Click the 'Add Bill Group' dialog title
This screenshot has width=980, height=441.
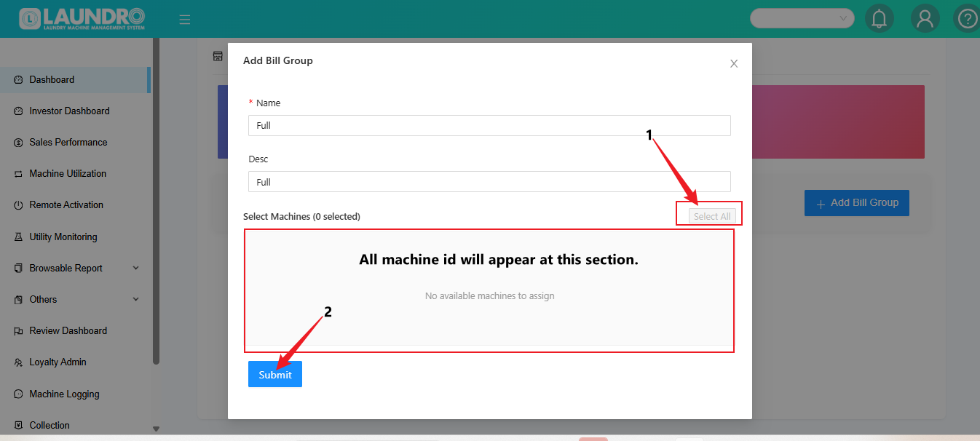(x=278, y=60)
